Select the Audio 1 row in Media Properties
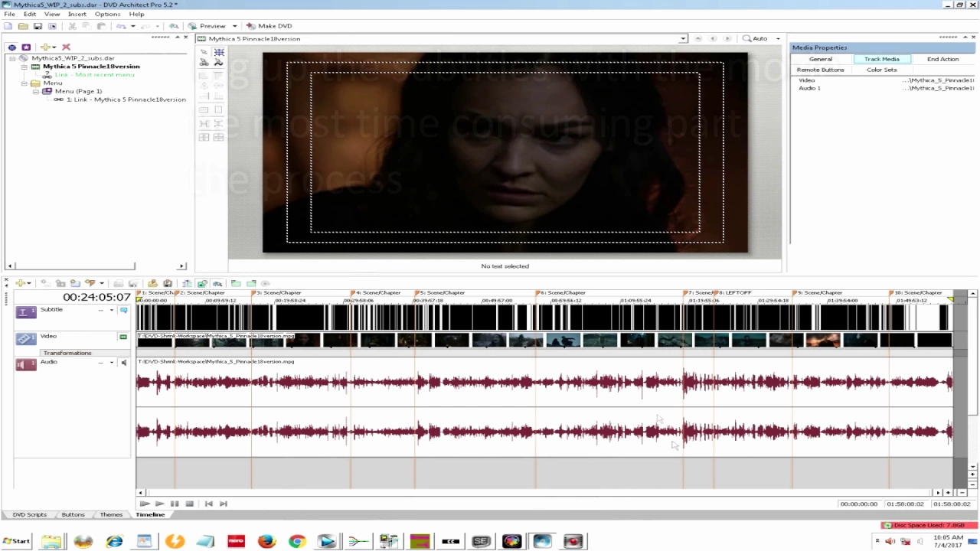The width and height of the screenshot is (980, 551). coord(885,88)
